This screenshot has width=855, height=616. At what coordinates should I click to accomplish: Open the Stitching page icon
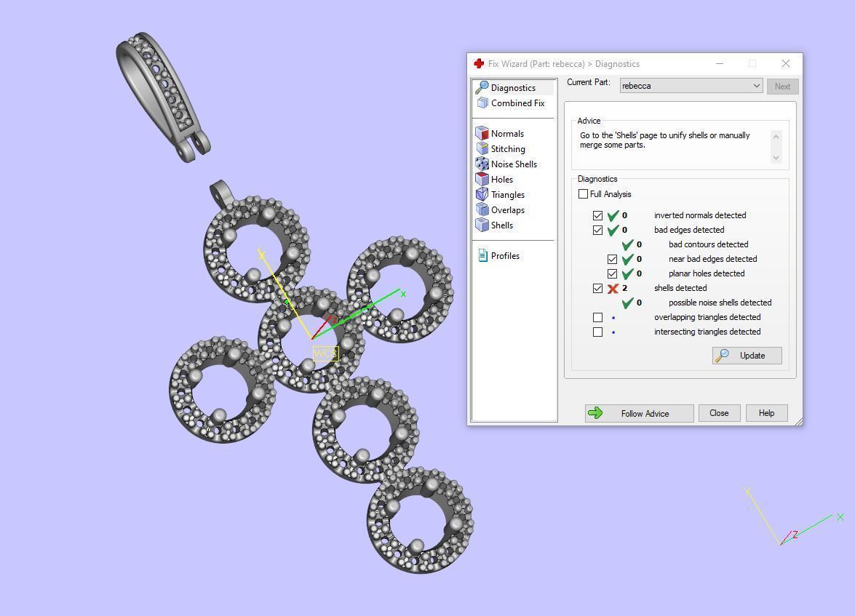482,148
